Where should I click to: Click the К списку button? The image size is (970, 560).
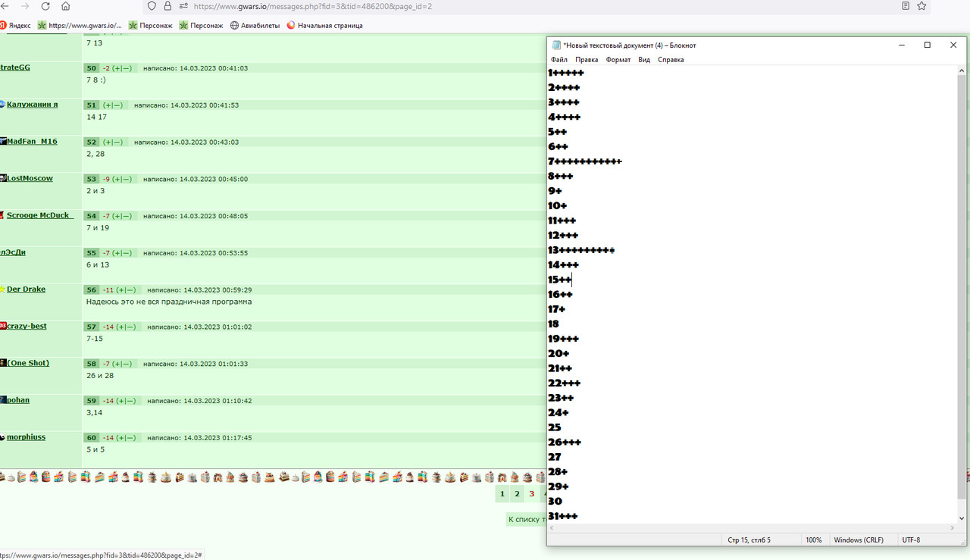coord(526,519)
